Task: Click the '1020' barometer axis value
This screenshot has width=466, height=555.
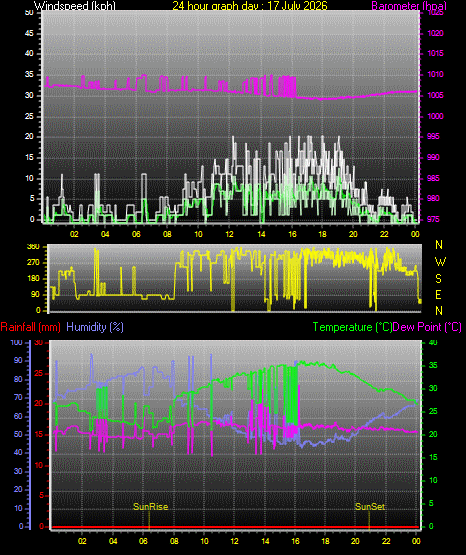Action: [x=436, y=33]
